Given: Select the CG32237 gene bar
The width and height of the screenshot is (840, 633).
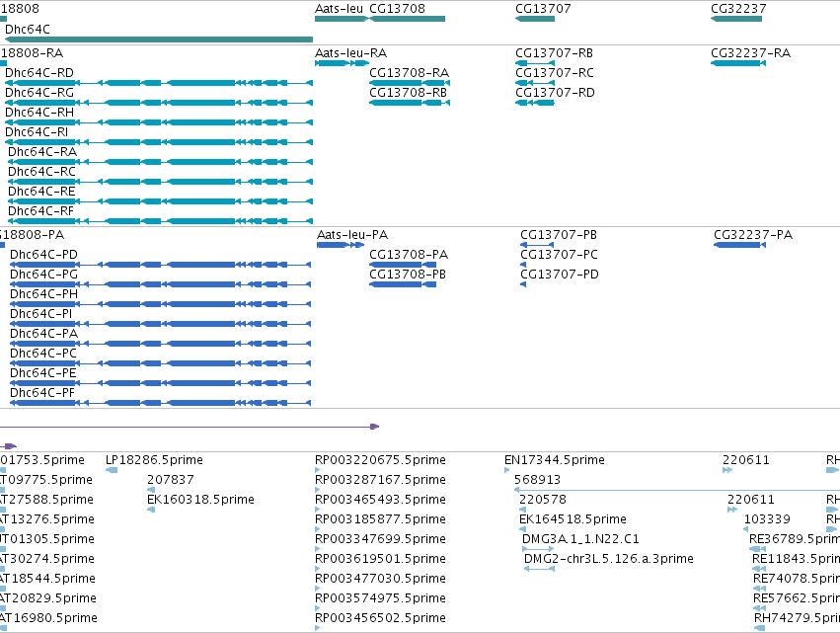Looking at the screenshot, I should (x=736, y=19).
